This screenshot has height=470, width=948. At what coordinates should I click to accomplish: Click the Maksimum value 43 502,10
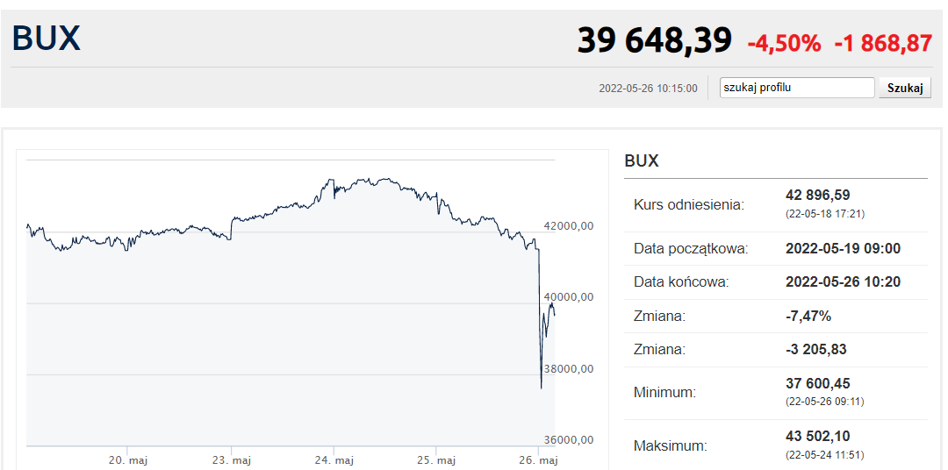click(817, 436)
